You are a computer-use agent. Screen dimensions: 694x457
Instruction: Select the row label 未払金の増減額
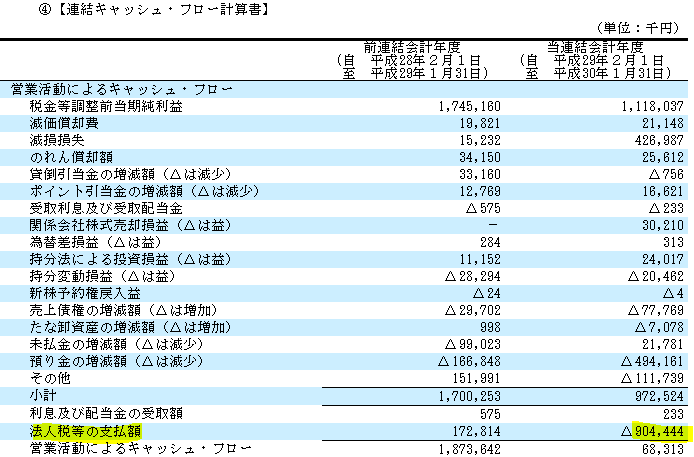78,344
